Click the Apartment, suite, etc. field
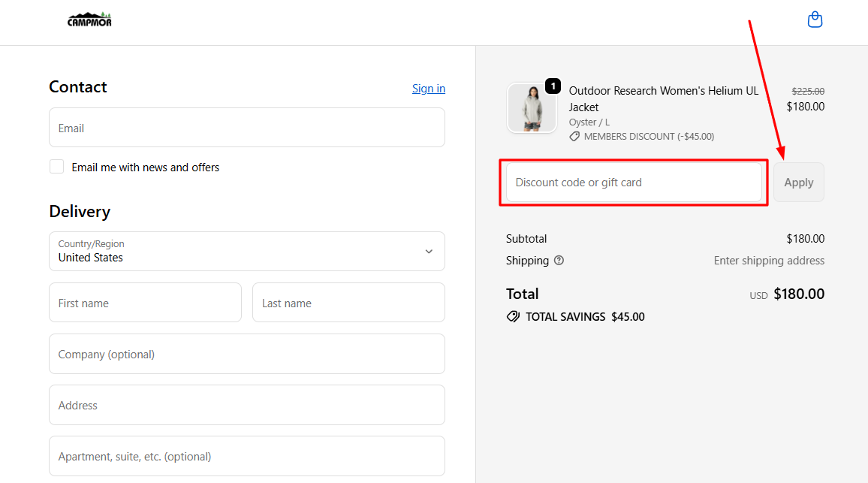 click(x=247, y=456)
